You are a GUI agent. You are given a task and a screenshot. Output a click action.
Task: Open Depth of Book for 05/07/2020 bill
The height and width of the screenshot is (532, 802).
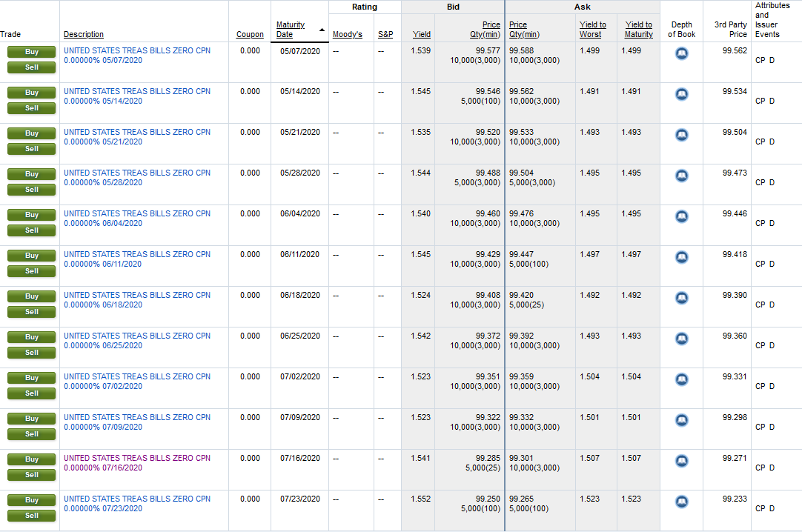(x=681, y=53)
